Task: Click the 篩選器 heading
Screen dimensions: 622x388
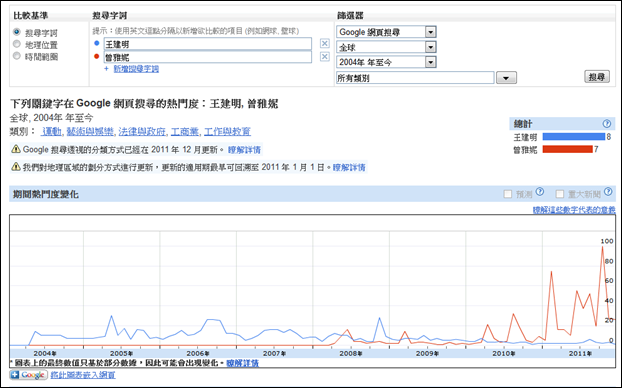Action: tap(350, 15)
